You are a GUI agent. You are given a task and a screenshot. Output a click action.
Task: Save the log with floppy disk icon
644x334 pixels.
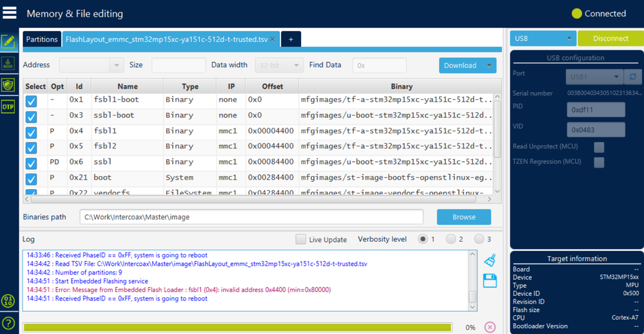[x=490, y=281]
